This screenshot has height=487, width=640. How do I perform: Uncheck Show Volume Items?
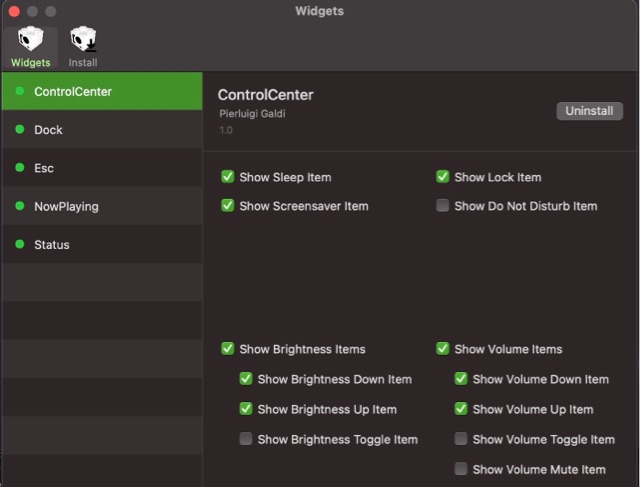click(443, 349)
